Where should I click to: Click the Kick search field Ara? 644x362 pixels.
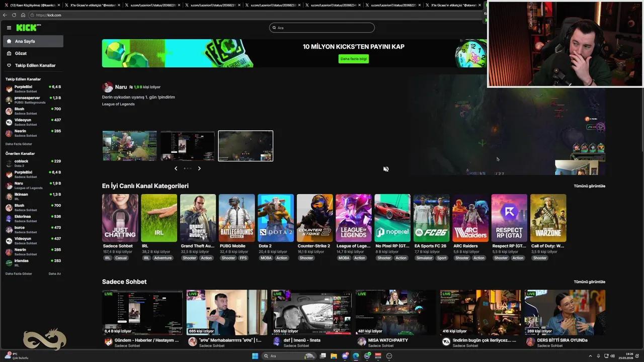[322, 28]
